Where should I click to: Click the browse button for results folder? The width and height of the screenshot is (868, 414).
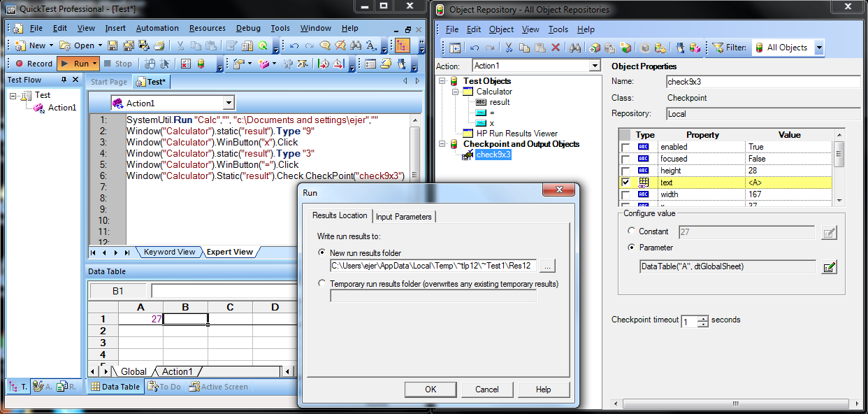(x=549, y=266)
